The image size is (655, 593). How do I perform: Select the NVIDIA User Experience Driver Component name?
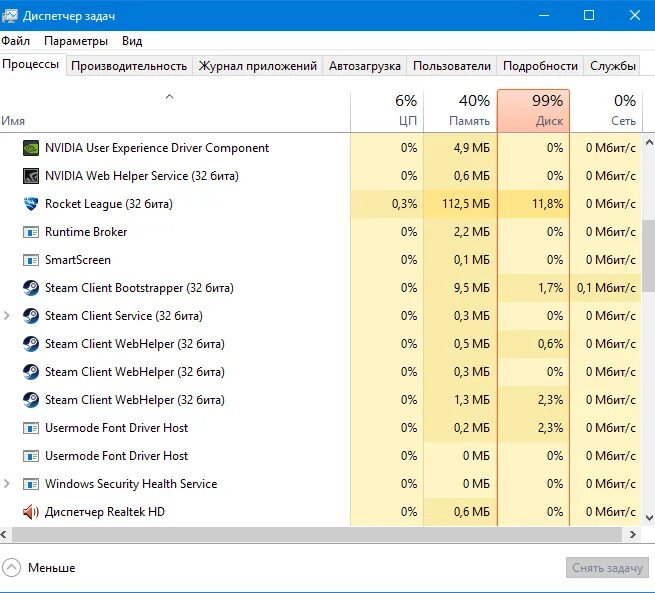(x=157, y=148)
